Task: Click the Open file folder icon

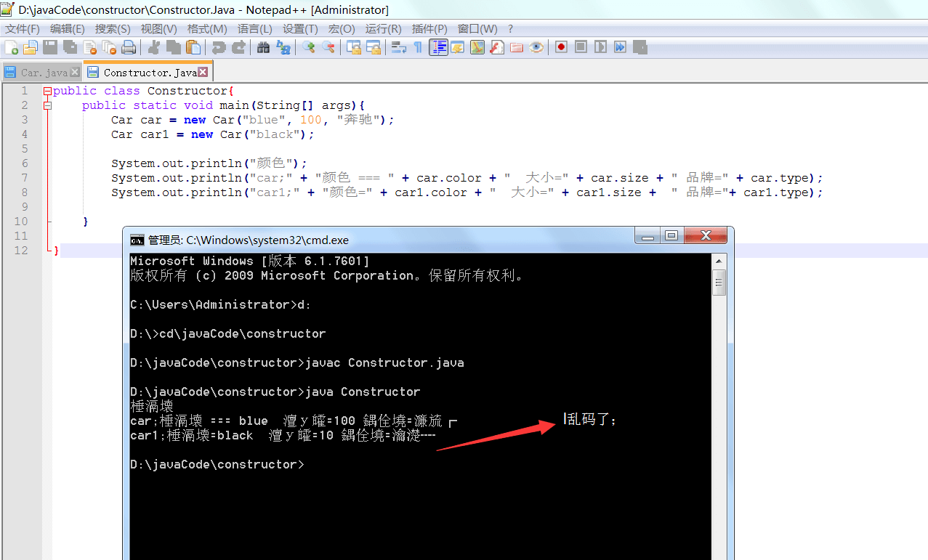Action: [x=31, y=47]
